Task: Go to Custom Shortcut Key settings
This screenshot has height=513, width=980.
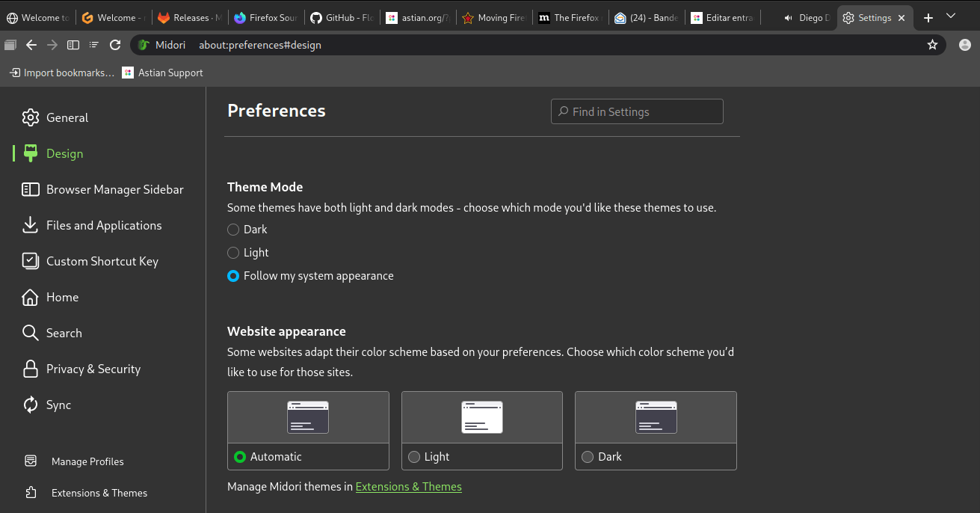Action: (x=102, y=261)
